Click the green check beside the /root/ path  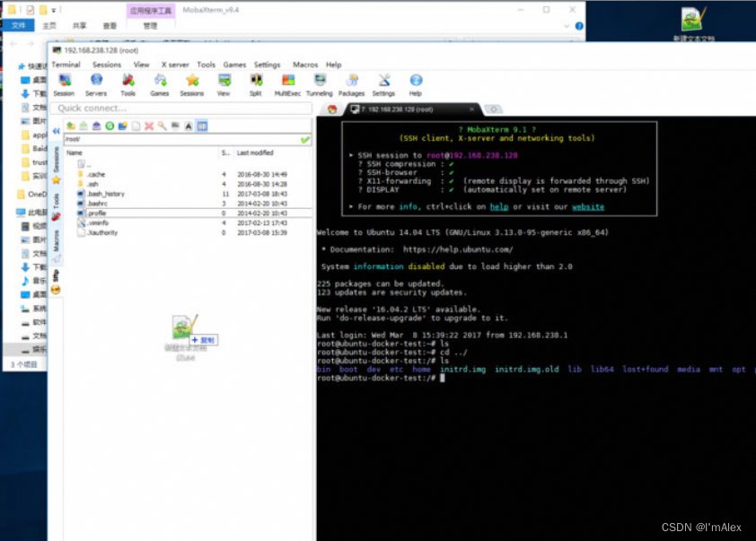tap(305, 140)
